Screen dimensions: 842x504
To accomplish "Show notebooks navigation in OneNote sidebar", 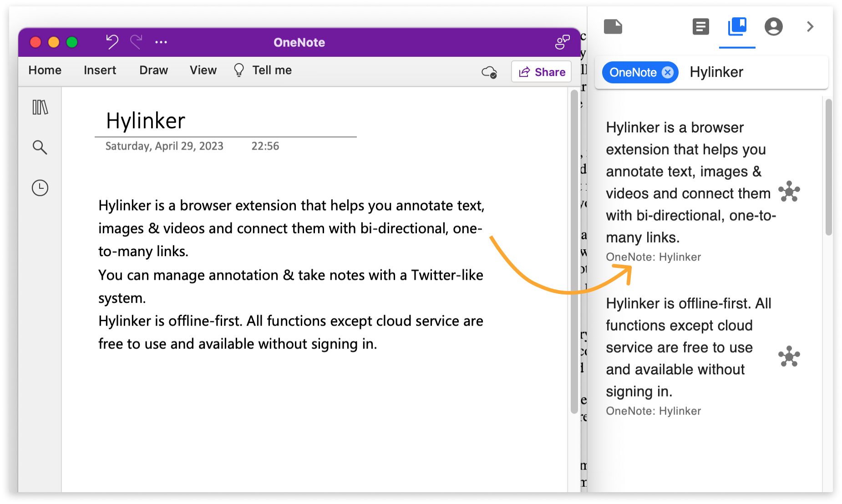I will click(x=40, y=107).
